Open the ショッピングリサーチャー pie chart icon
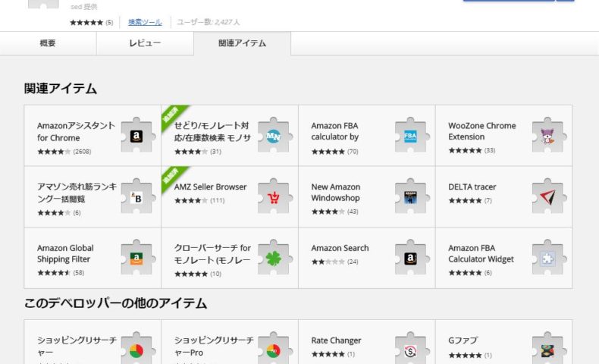Viewport: 599px width, 364px height. (x=138, y=348)
